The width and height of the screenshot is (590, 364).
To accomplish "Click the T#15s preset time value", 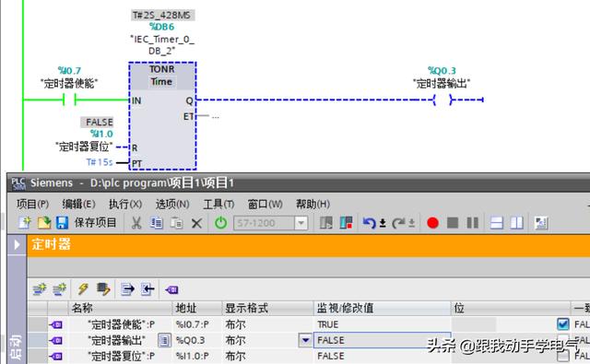I will point(100,162).
